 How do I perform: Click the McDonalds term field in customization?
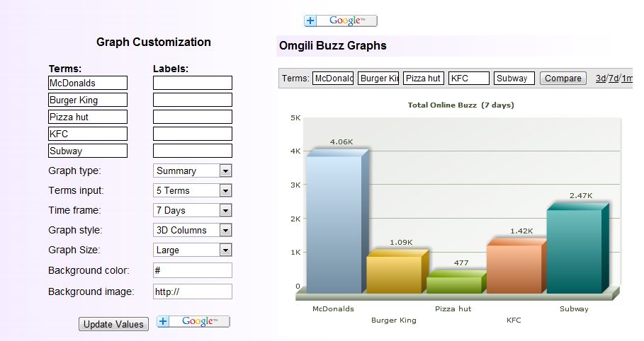[x=88, y=83]
